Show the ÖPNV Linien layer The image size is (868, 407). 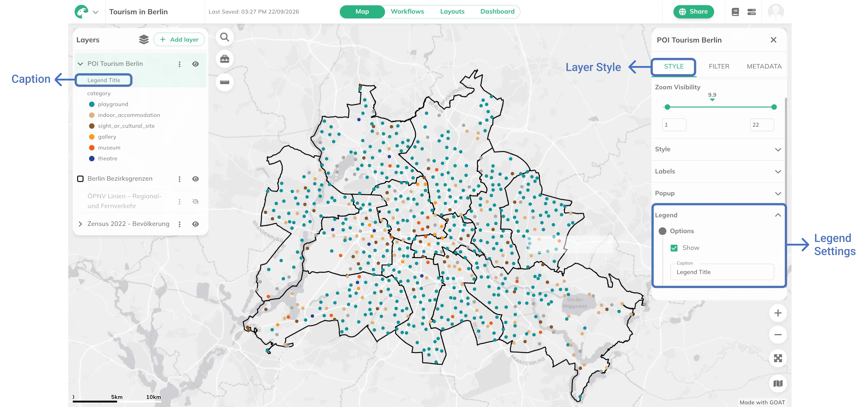pos(196,201)
